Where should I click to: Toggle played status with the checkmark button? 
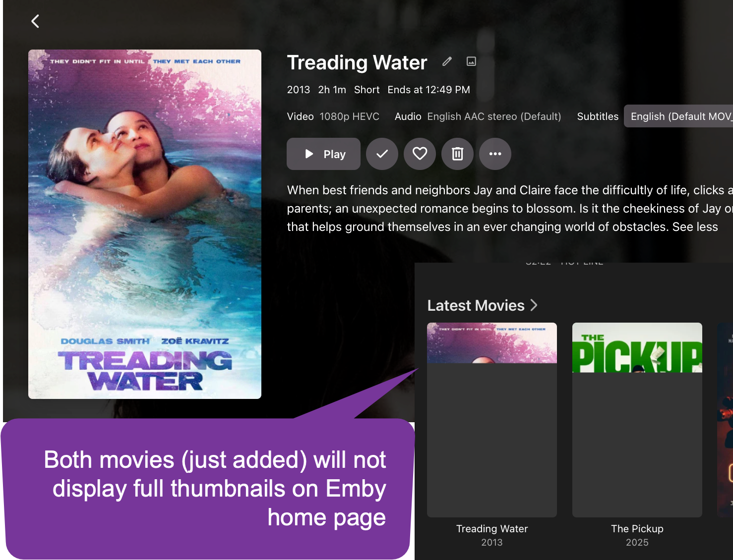pos(382,154)
